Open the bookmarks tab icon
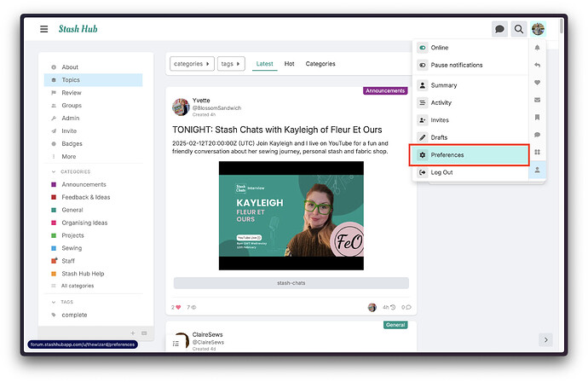 click(537, 117)
